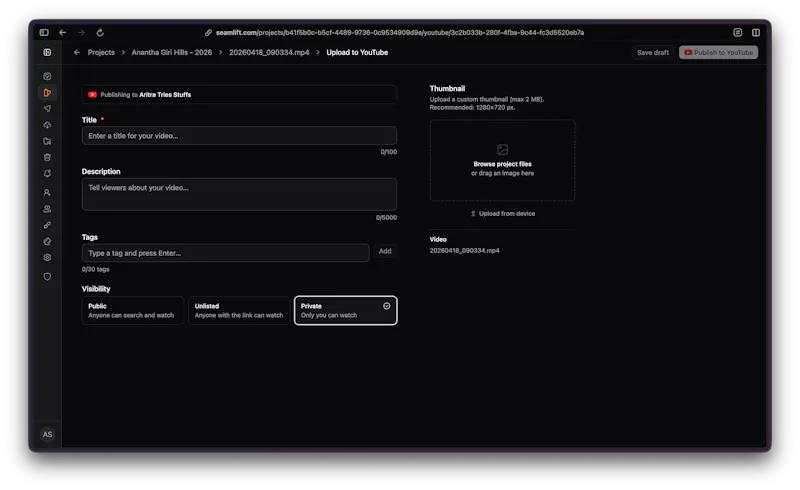The height and width of the screenshot is (490, 800).
Task: Open Anantha Giri Hills - 2026 breadcrumb
Action: [x=172, y=52]
